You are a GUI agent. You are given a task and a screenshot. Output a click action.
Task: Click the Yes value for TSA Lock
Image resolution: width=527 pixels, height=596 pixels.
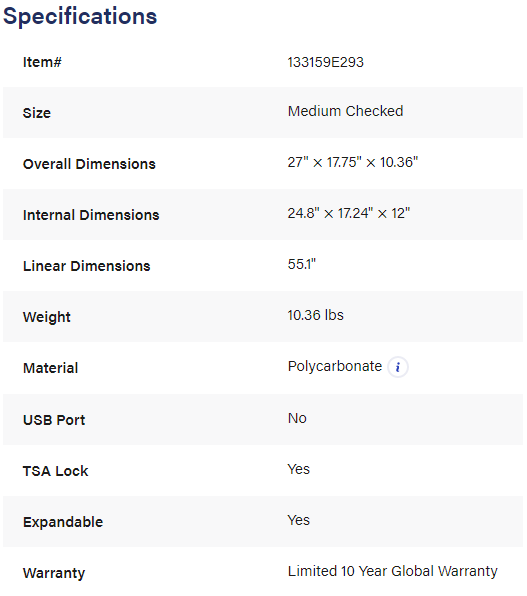[x=298, y=469]
